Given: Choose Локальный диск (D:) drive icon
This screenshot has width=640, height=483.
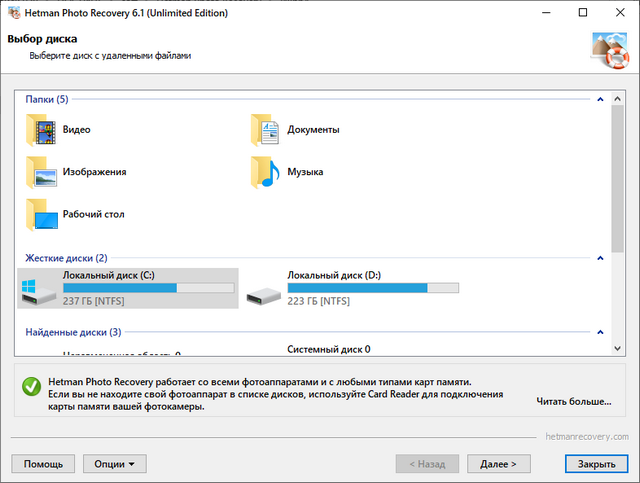Looking at the screenshot, I should (262, 291).
